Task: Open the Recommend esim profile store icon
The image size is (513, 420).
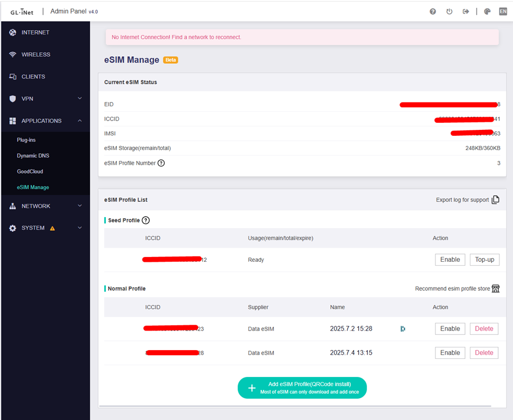Action: [496, 289]
